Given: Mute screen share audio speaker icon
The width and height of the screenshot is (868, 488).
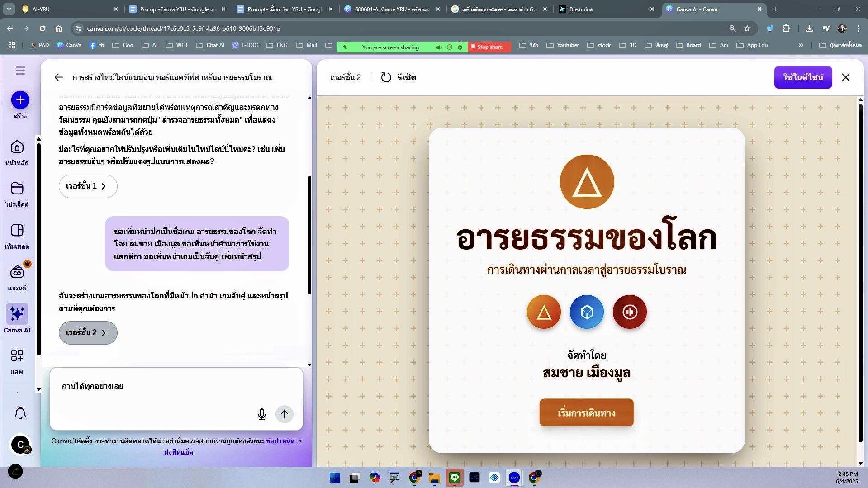Looking at the screenshot, I should [x=439, y=47].
